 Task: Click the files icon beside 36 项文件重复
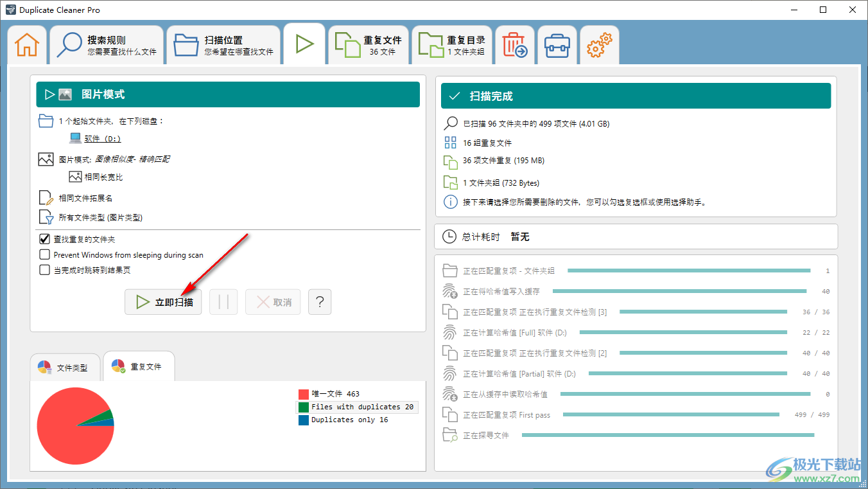451,161
